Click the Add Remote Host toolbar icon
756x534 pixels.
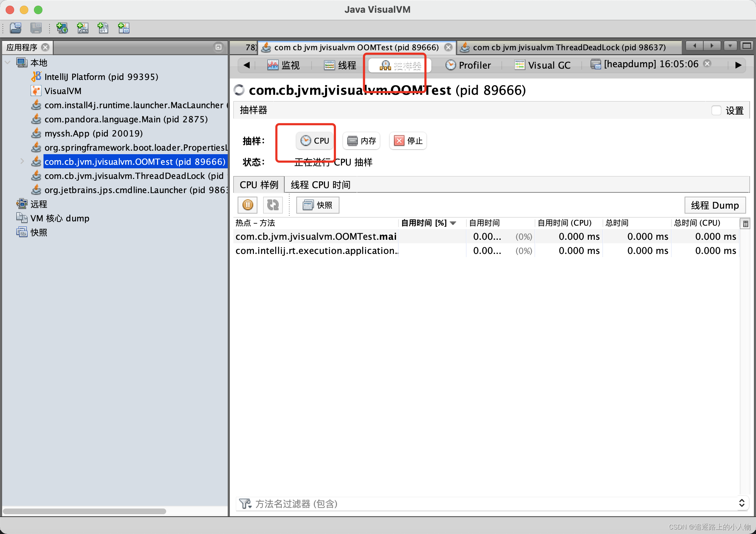62,28
